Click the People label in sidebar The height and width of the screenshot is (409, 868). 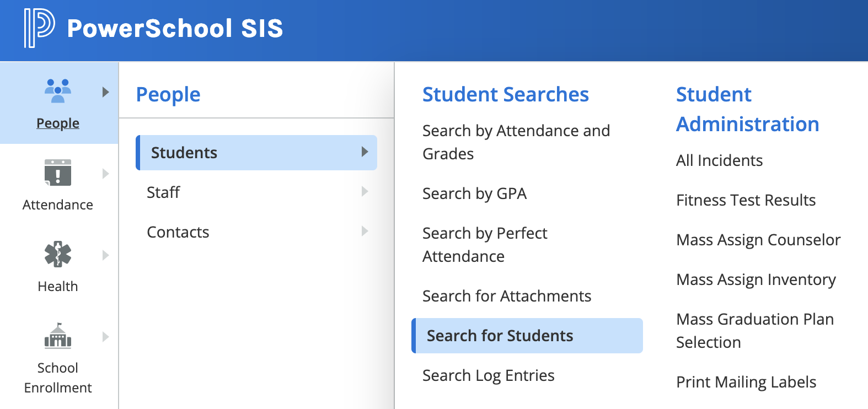pos(58,123)
